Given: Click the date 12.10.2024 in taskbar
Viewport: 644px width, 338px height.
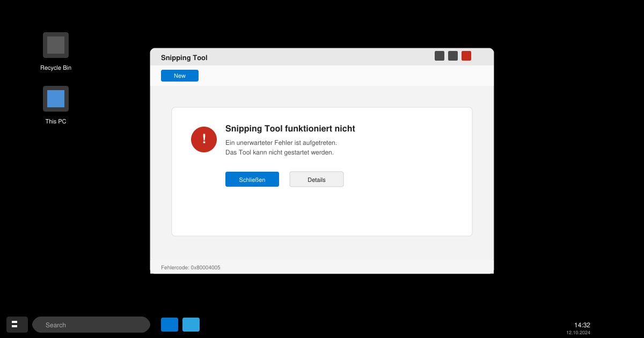Looking at the screenshot, I should (x=578, y=333).
